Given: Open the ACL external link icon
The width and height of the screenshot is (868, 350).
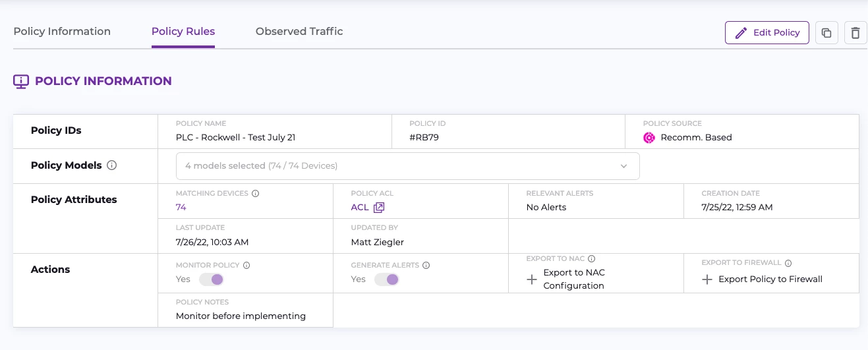Looking at the screenshot, I should click(379, 208).
